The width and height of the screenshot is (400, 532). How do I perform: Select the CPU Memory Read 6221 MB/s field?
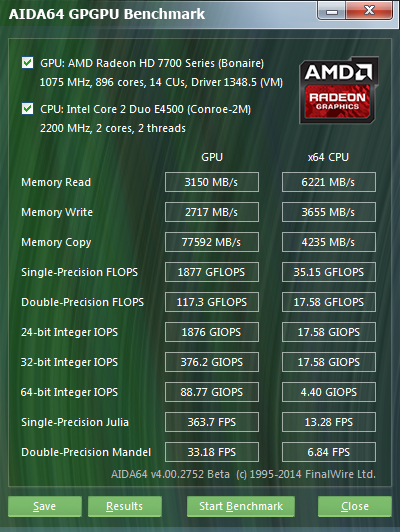(328, 182)
